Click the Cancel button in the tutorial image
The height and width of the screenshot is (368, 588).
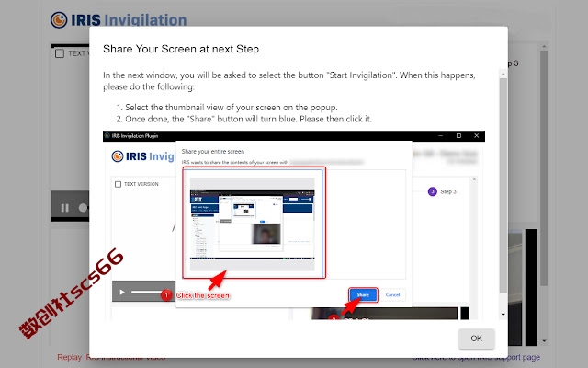coord(392,294)
